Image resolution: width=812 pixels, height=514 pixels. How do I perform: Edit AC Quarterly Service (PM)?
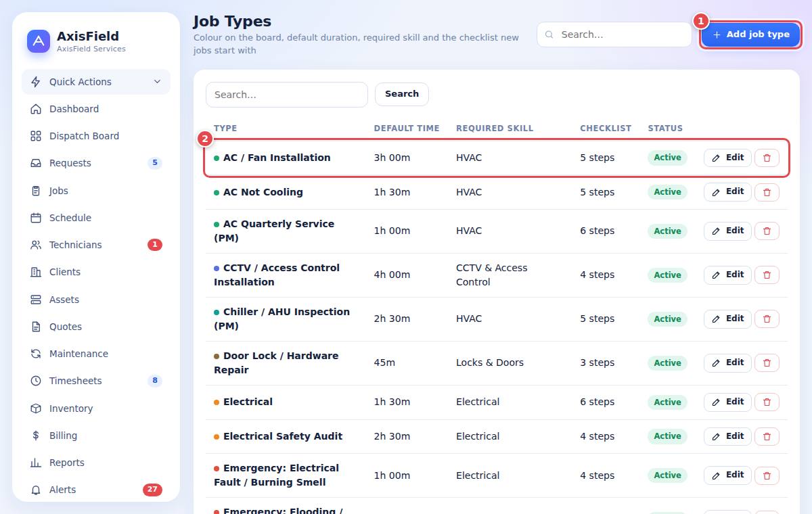(x=727, y=231)
